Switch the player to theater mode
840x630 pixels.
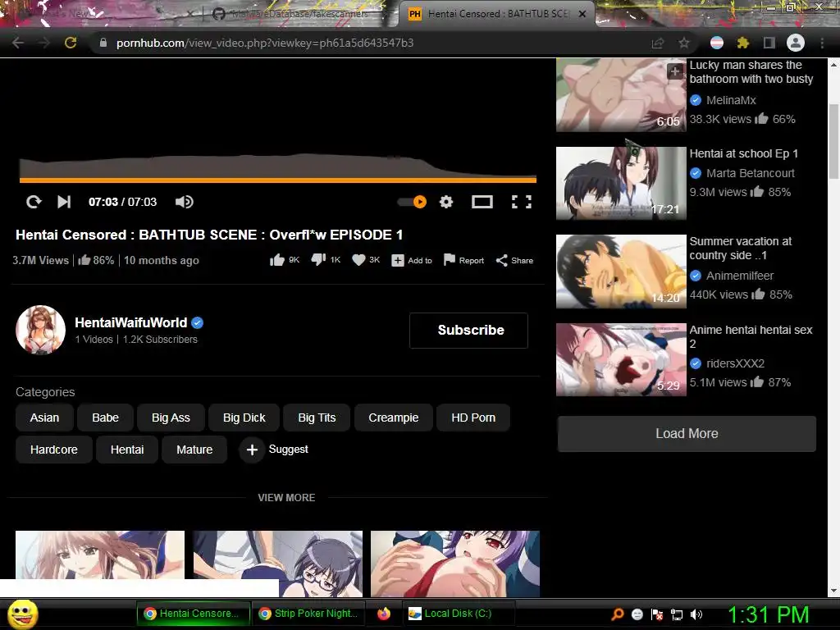click(482, 202)
